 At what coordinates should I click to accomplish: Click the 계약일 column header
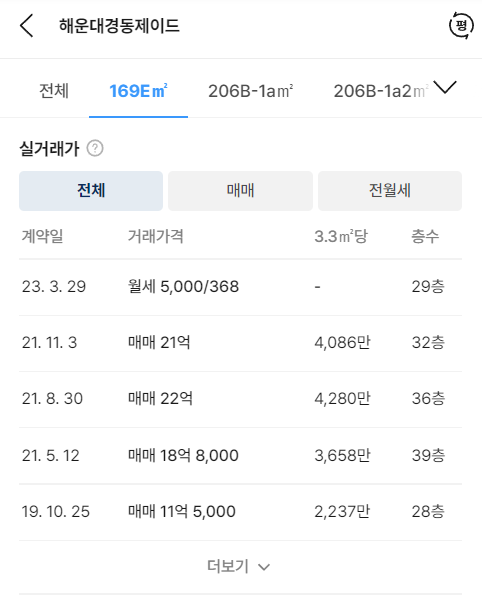click(43, 236)
